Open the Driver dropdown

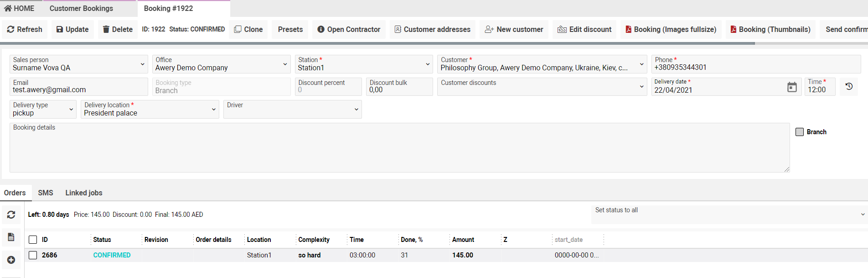[x=292, y=110]
